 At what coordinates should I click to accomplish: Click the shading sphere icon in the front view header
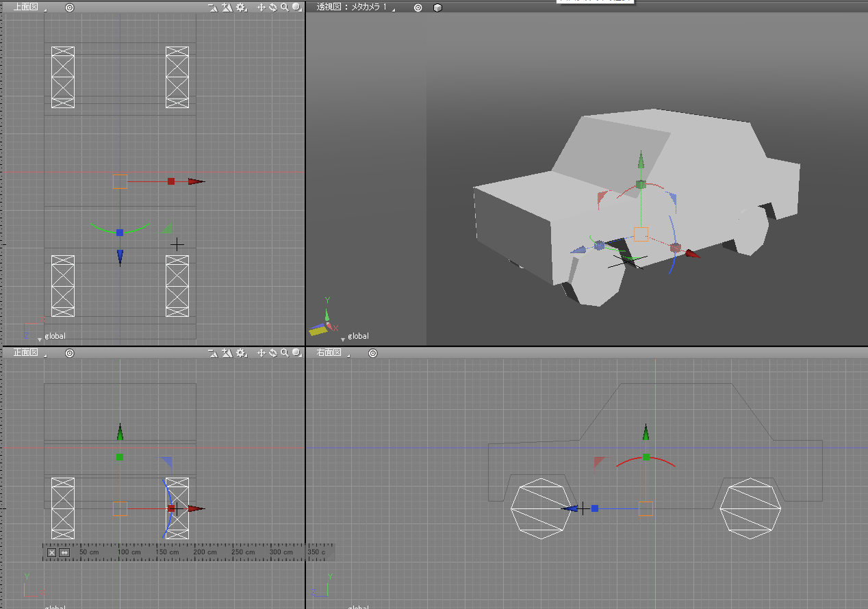(296, 353)
